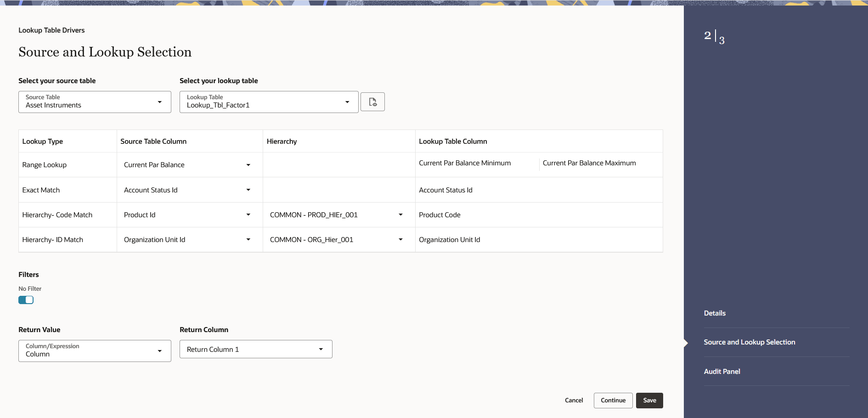Open the Lookup Table dropdown

click(269, 102)
